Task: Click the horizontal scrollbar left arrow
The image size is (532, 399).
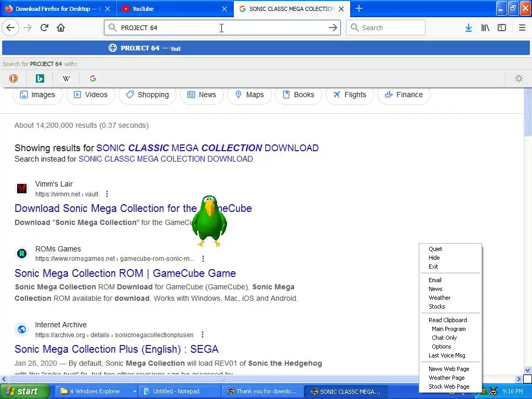Action: click(x=4, y=379)
